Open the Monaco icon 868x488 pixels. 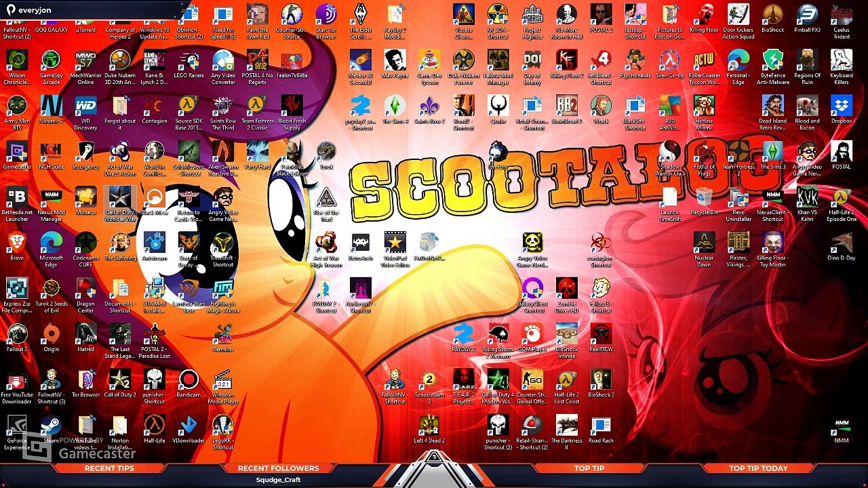pyautogui.click(x=85, y=201)
